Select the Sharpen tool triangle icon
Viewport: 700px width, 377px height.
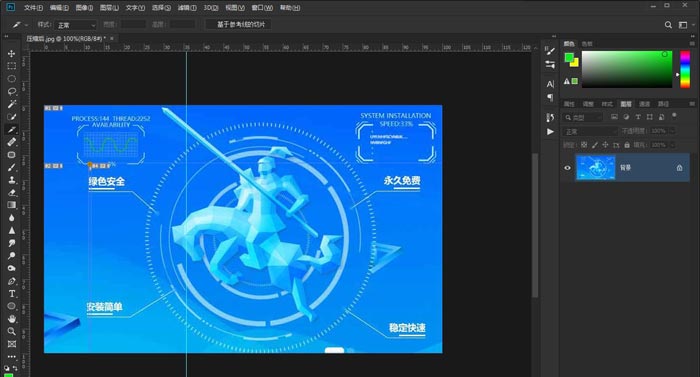point(12,230)
